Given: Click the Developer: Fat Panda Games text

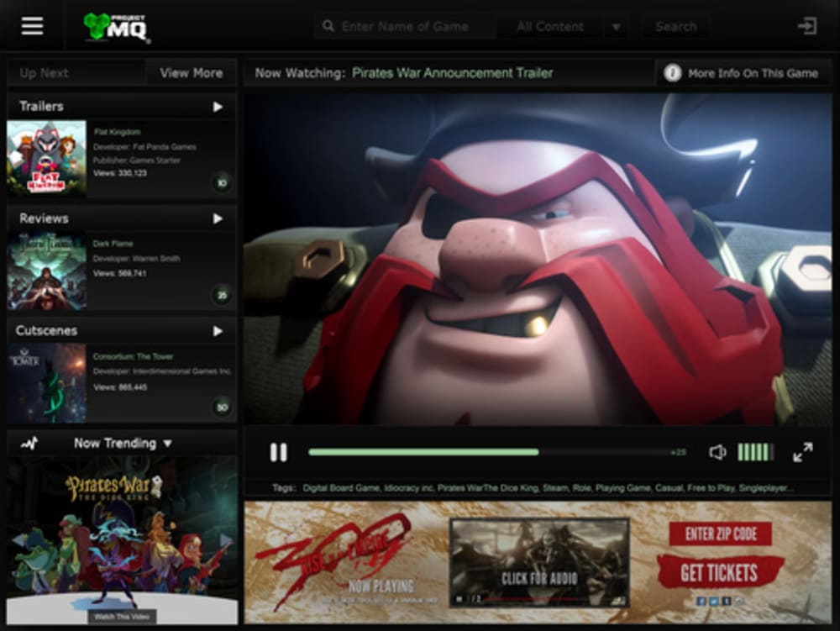Looking at the screenshot, I should pos(144,147).
